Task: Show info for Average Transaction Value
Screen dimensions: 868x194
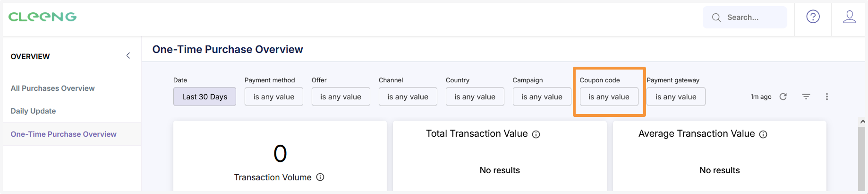Action: click(763, 134)
